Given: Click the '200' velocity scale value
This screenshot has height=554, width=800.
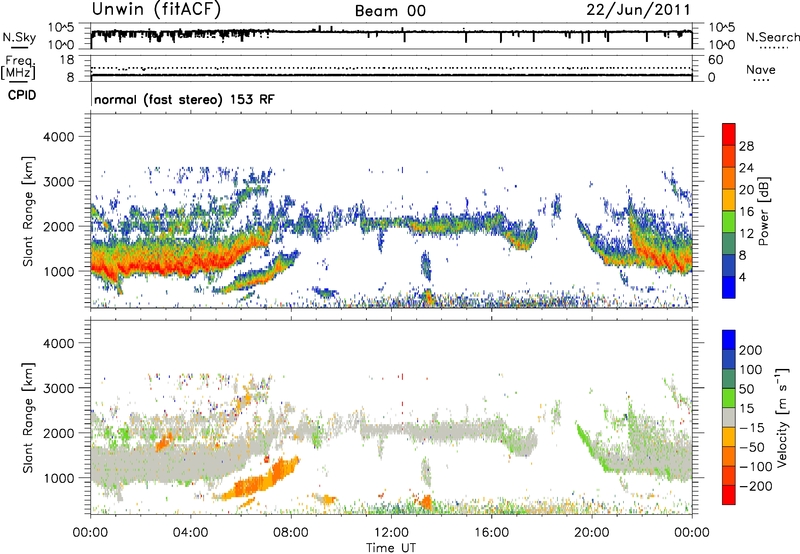Looking at the screenshot, I should point(751,350).
